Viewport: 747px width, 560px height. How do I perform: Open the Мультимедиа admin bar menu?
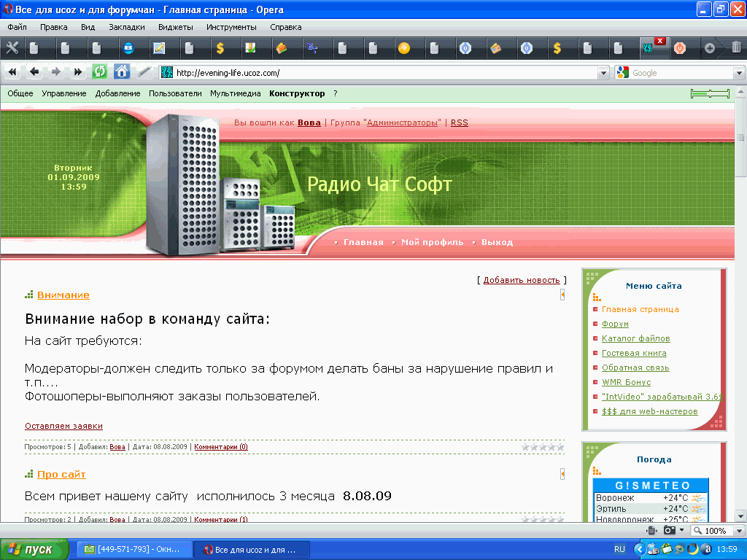236,93
